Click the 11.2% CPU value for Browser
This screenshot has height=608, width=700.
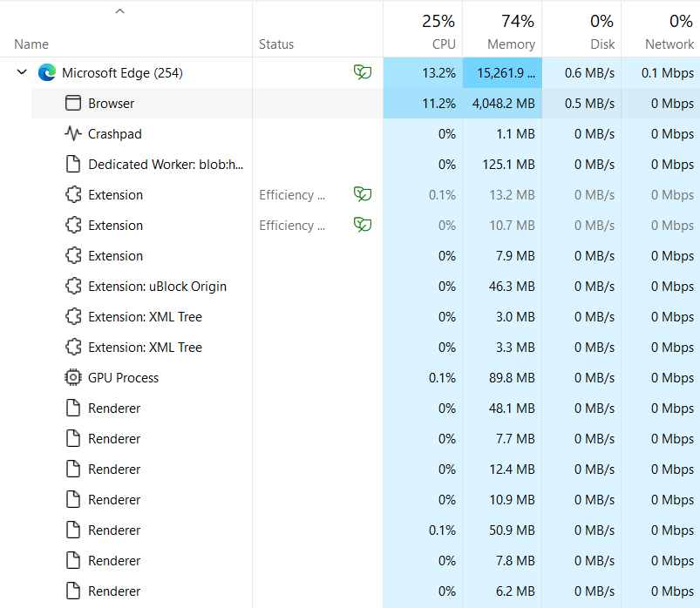pos(438,104)
